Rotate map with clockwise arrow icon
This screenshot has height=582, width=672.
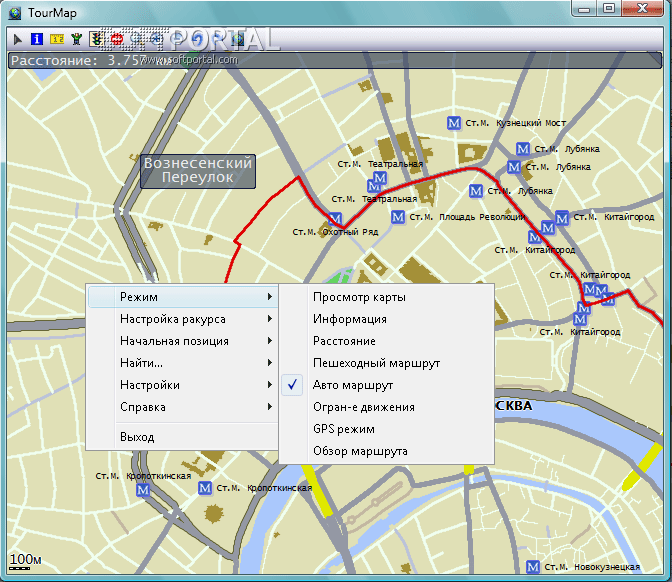[217, 39]
